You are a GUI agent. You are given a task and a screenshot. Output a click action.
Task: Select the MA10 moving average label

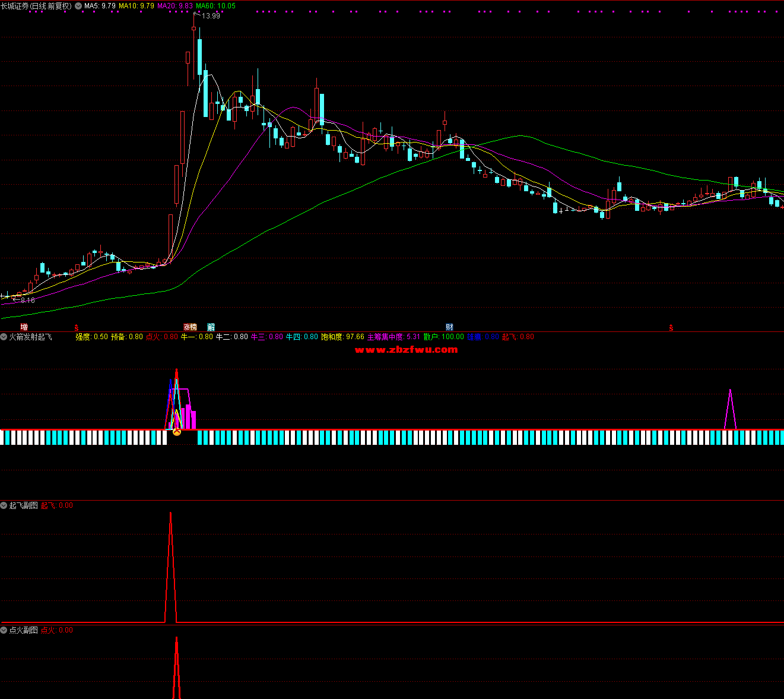point(136,6)
